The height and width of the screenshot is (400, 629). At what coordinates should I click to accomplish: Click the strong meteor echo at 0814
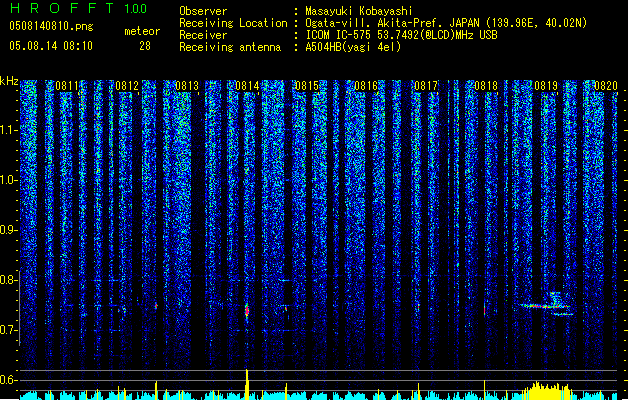tap(247, 311)
